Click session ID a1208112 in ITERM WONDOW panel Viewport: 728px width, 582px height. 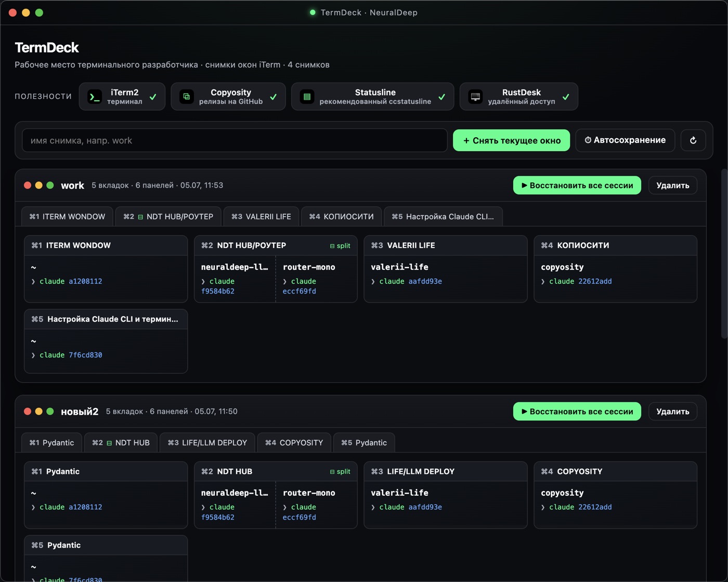click(x=85, y=281)
